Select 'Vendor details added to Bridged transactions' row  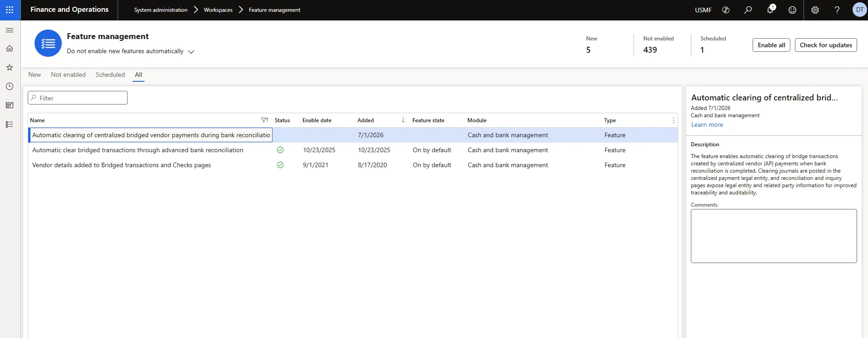(353, 165)
